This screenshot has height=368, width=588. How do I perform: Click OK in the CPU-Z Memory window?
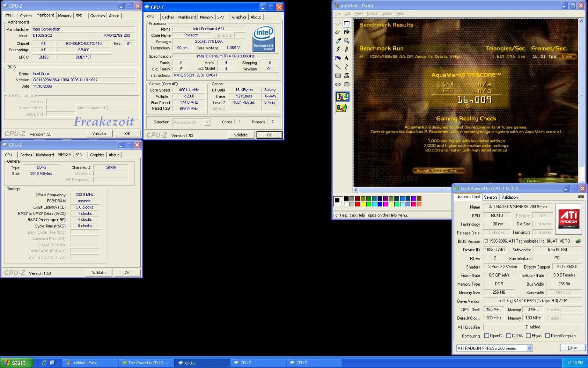[x=127, y=273]
